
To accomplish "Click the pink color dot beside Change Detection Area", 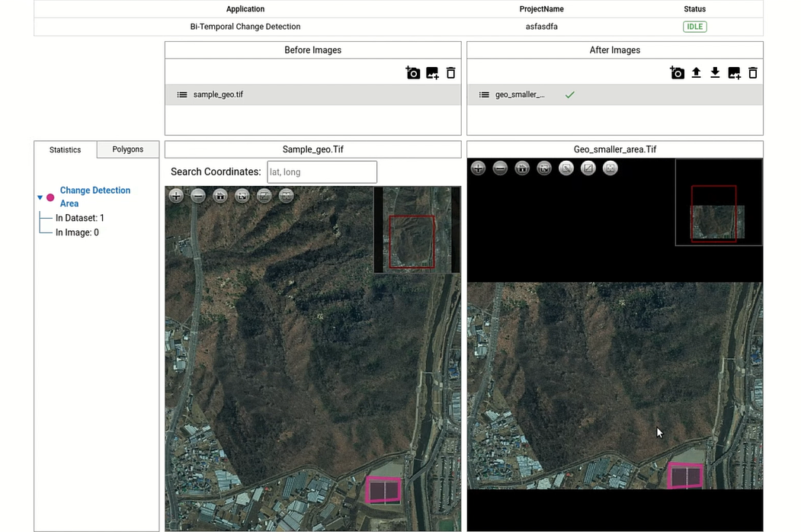I will [x=49, y=196].
